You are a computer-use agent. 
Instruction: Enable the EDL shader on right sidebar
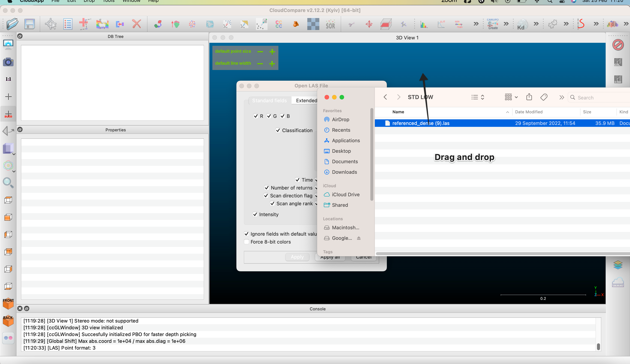(x=618, y=62)
